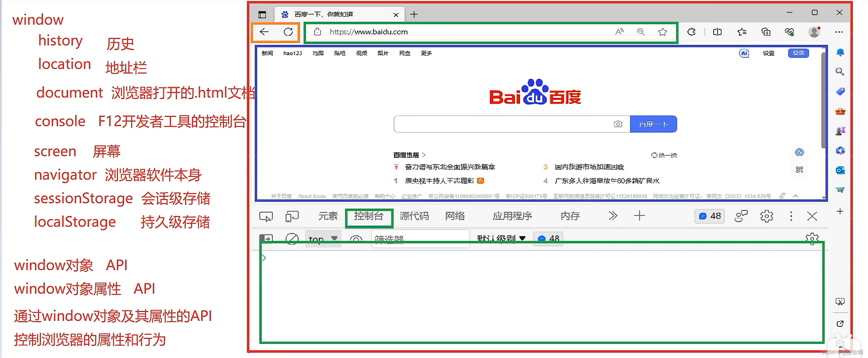Open 默认级别 log level dropdown
Screen dimensions: 868x358
[501, 239]
